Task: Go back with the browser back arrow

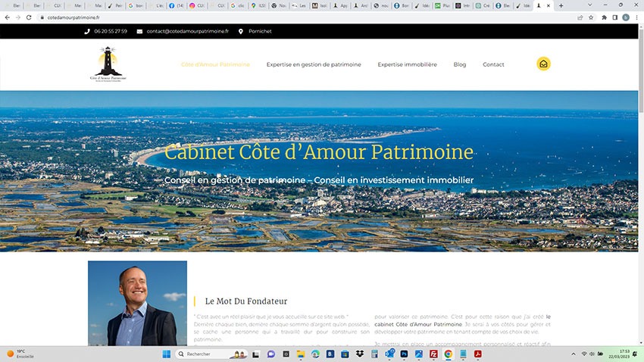Action: (8, 17)
